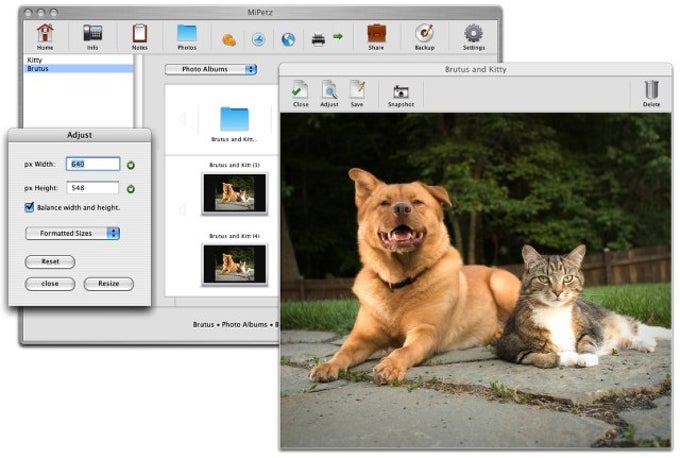Viewport: 680px width, 458px height.
Task: Open the Photo Albums dropdown
Action: click(x=211, y=69)
